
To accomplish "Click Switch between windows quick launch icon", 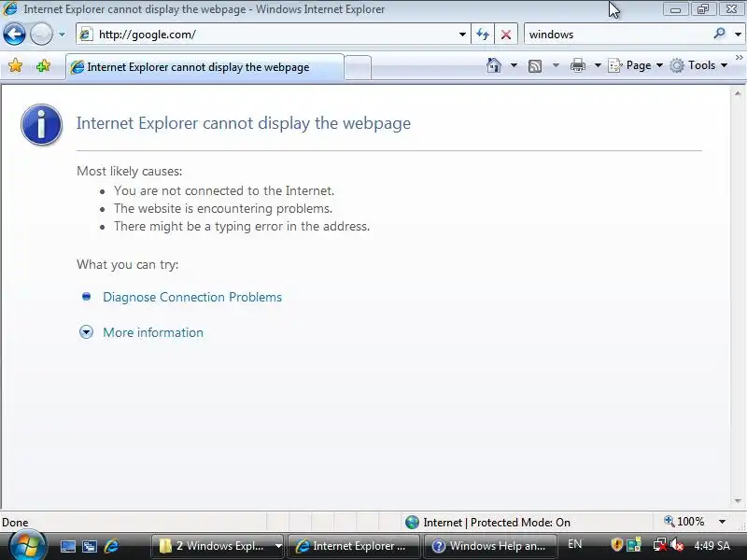I will pos(90,546).
